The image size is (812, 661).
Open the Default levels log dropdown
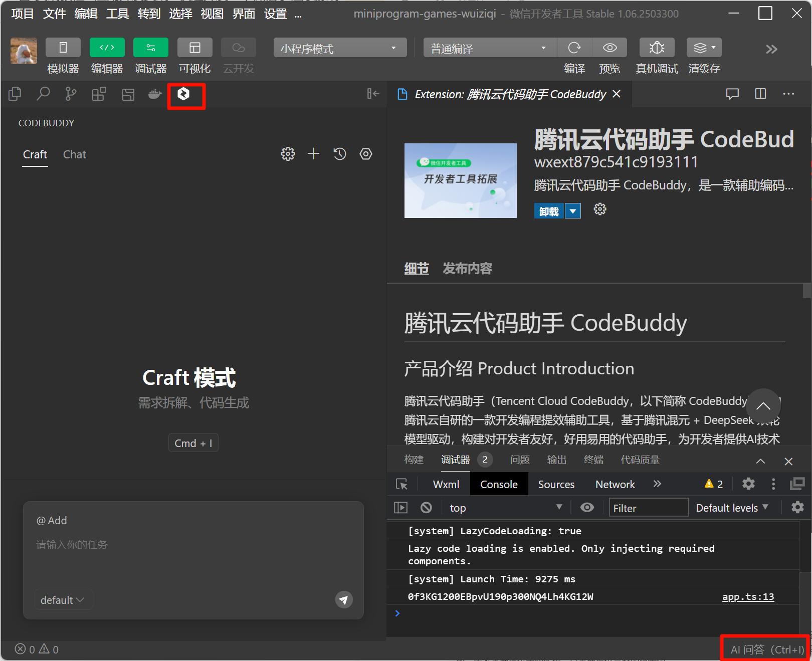click(x=732, y=508)
